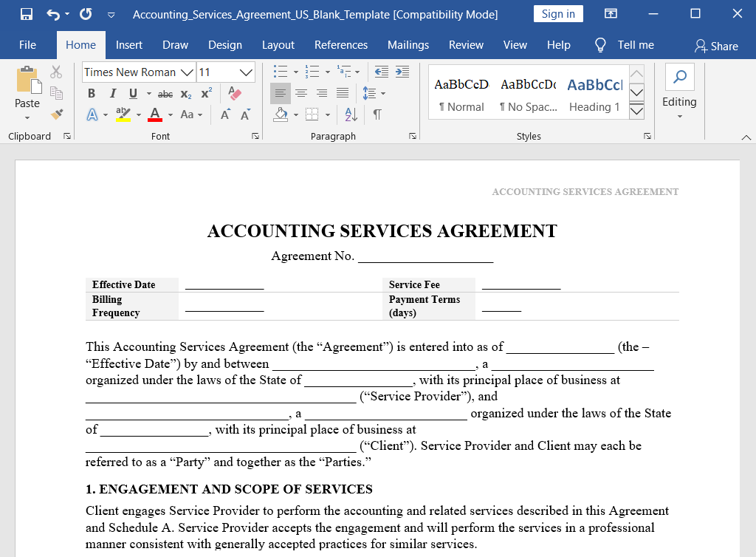Decrease the paragraph indent

click(x=382, y=72)
